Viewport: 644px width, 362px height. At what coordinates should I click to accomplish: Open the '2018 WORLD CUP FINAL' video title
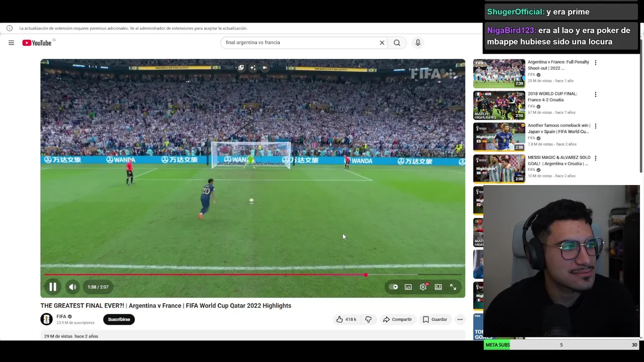pos(553,97)
